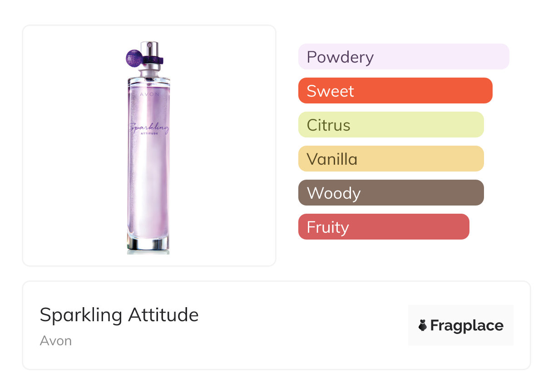
Task: Select the brown Woody accord bar
Action: coord(390,193)
